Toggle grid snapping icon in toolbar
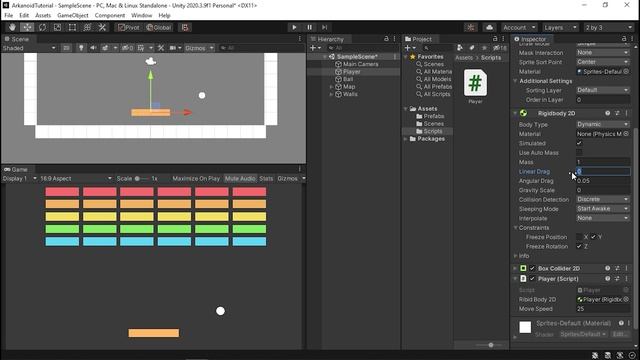 coord(185,27)
